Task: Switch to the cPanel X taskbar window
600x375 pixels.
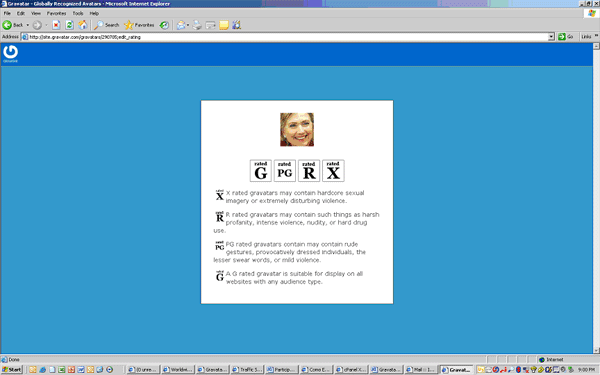Action: pos(351,370)
